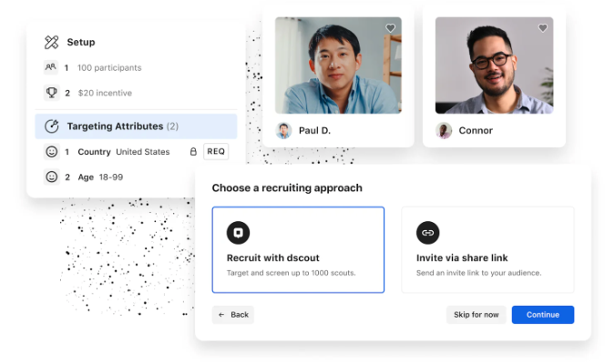Image resolution: width=615 pixels, height=364 pixels.
Task: Favorite Paul D. with the heart icon
Action: pos(390,28)
